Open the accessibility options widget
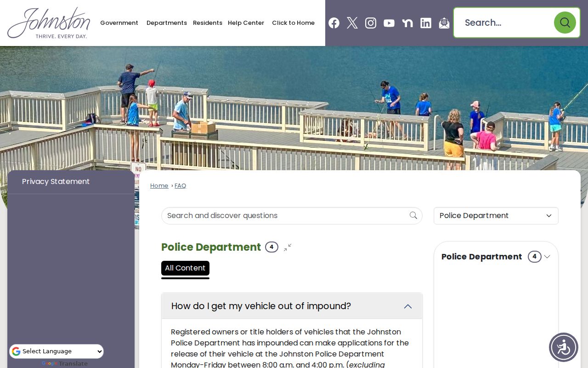The height and width of the screenshot is (368, 588). 564,347
